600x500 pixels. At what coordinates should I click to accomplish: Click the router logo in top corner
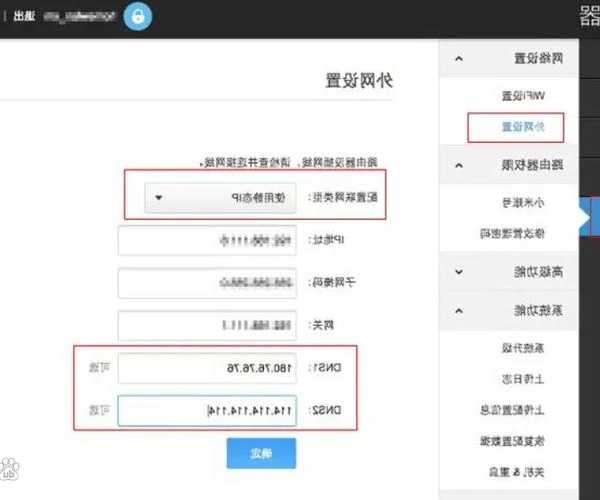(x=589, y=17)
